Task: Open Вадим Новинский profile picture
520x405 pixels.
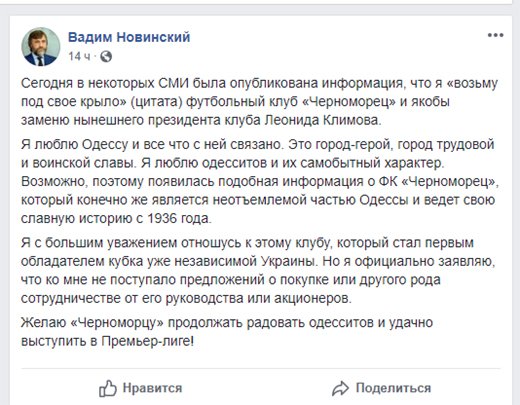Action: coord(41,47)
